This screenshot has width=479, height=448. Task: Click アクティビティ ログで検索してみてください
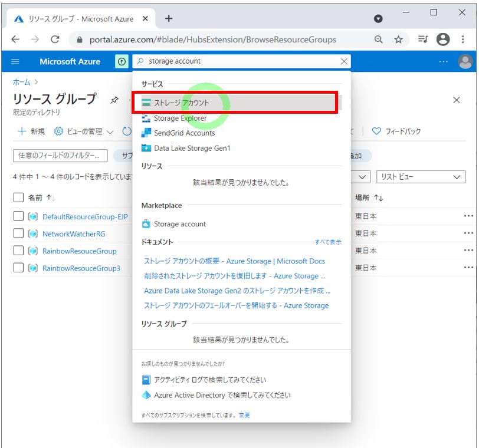coord(204,380)
